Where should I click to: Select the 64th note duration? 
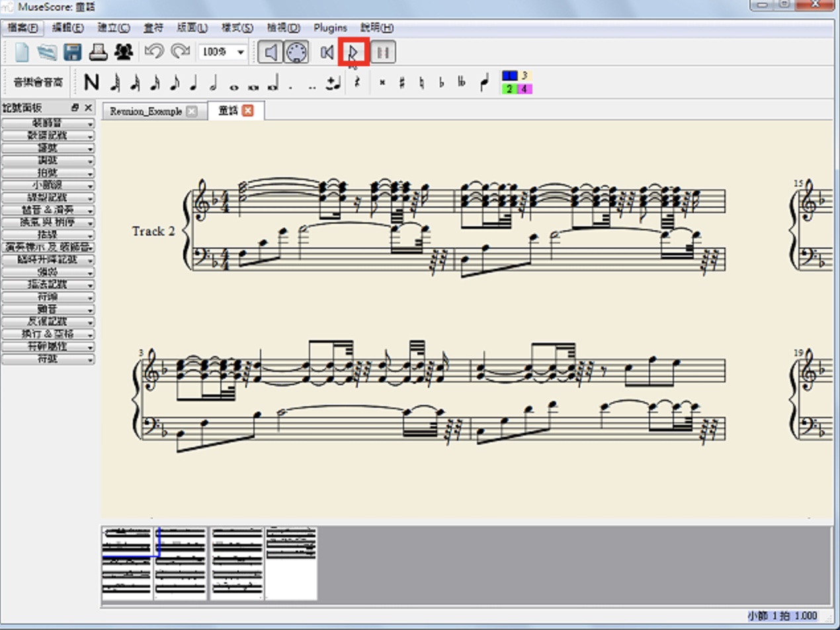pyautogui.click(x=116, y=82)
